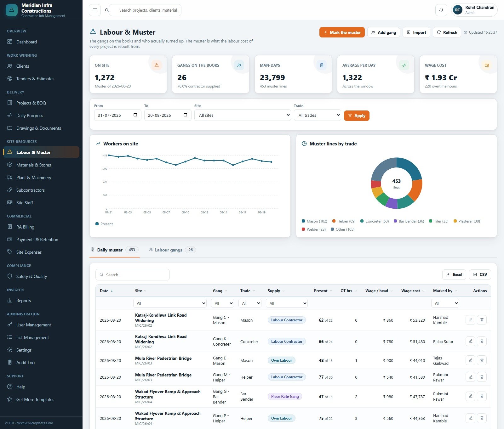Click edit pencil for Gang C - Mason row
This screenshot has width=504, height=429.
(470, 320)
